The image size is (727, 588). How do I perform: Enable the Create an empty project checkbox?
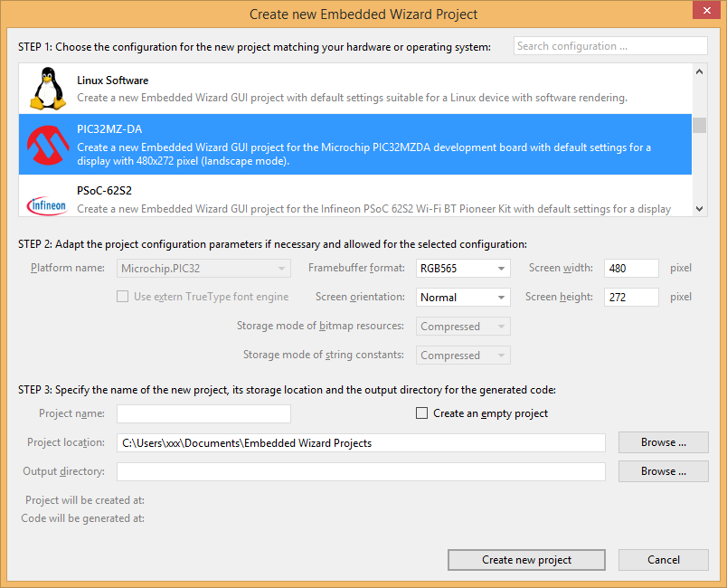point(421,413)
